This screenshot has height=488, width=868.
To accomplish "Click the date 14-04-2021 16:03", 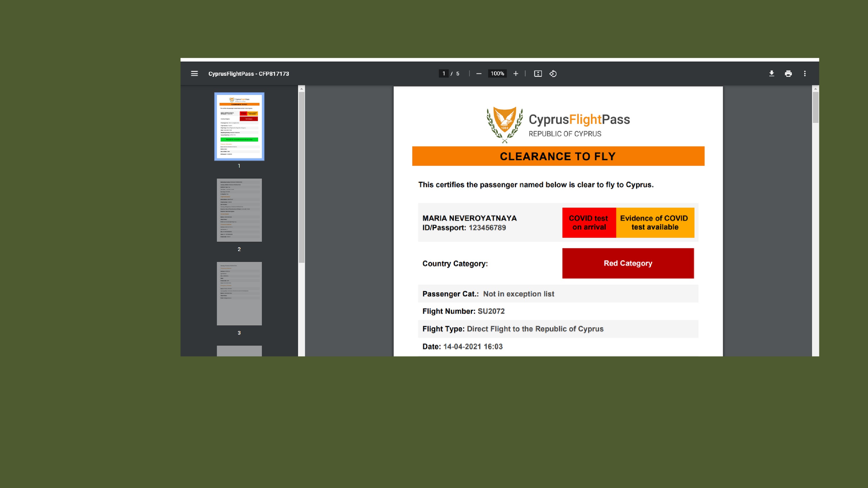I will pos(473,347).
